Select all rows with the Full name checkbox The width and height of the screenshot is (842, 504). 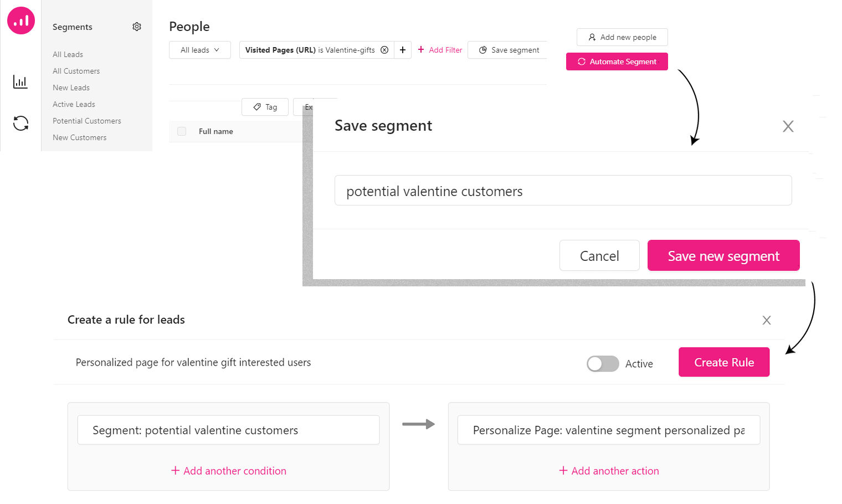coord(182,131)
